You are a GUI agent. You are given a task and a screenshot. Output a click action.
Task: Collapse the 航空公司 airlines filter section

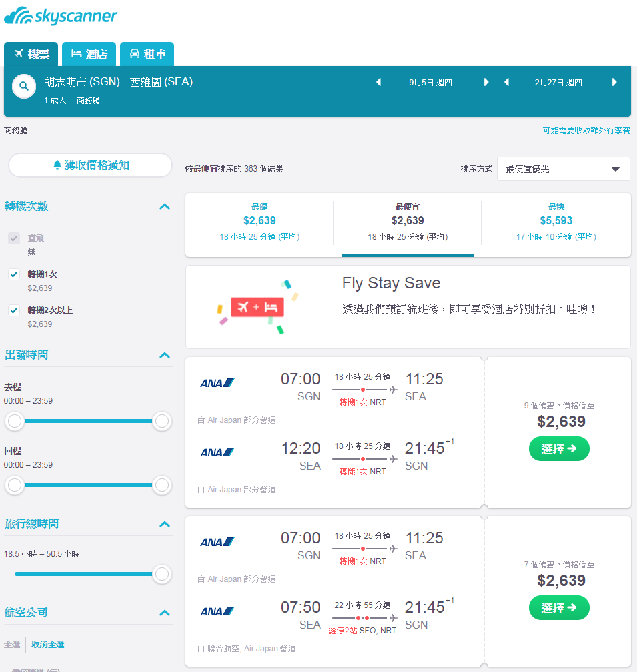(x=165, y=613)
